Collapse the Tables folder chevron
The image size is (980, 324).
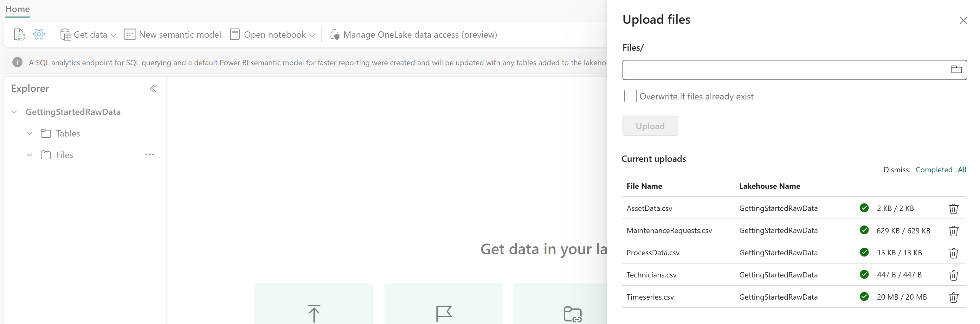tap(29, 133)
